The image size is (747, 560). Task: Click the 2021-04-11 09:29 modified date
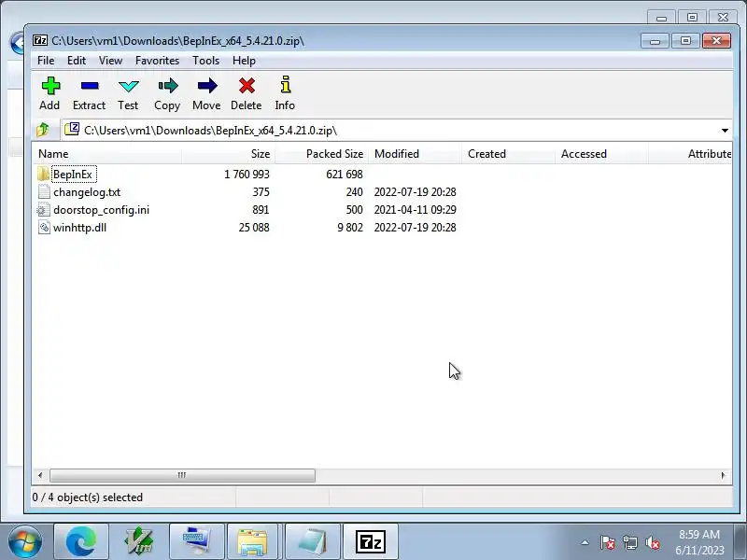point(415,210)
